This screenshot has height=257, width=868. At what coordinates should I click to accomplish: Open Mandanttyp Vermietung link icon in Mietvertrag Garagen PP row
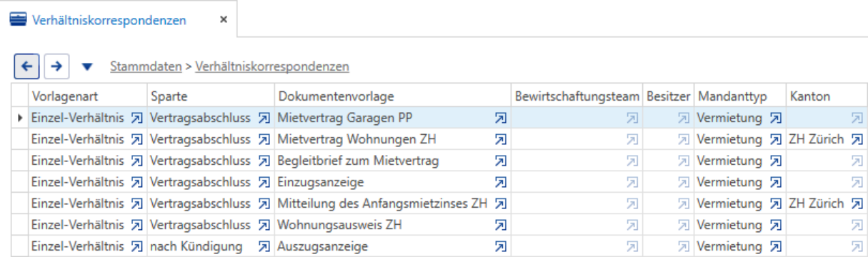776,118
